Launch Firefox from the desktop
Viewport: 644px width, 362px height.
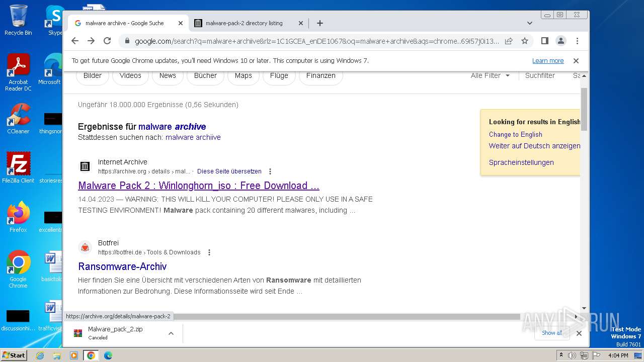18,217
